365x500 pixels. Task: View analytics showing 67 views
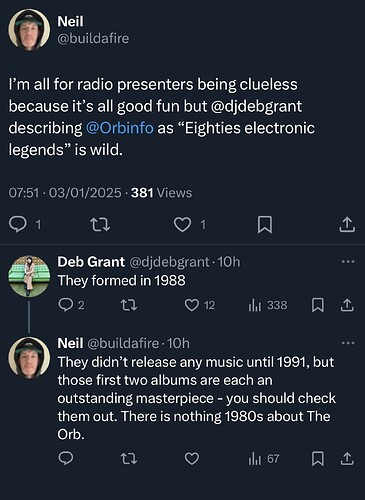[x=264, y=459]
